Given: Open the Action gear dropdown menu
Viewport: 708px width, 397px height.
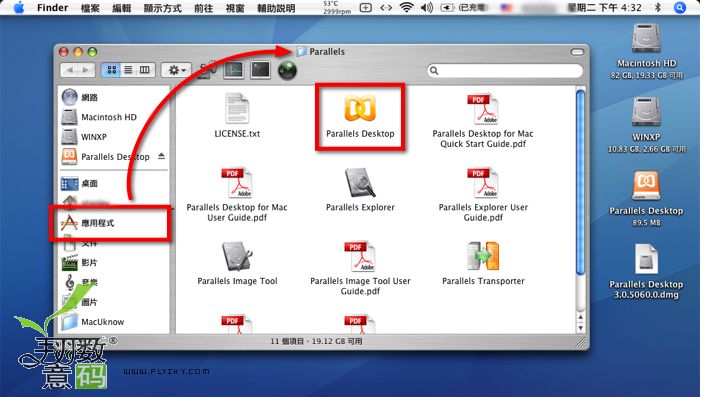Looking at the screenshot, I should (x=177, y=70).
